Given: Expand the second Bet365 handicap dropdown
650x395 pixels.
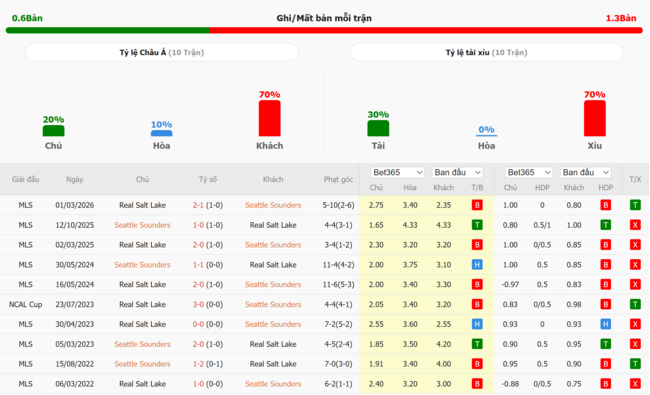Looking at the screenshot, I should (x=529, y=172).
